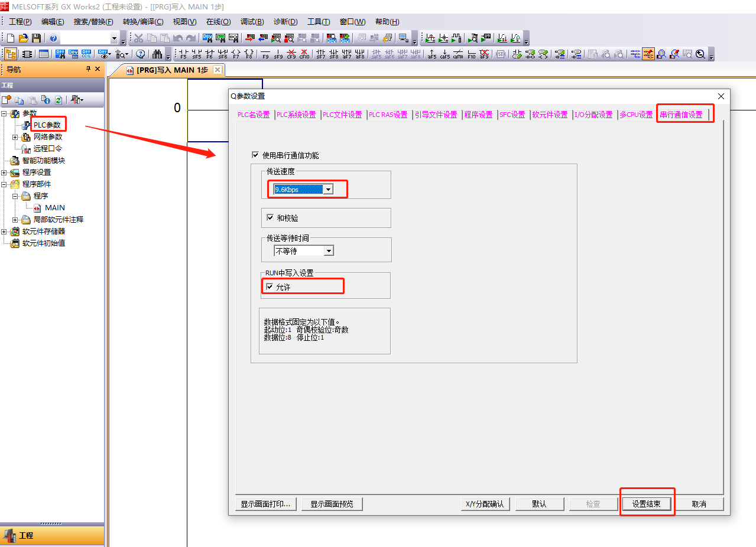
Task: Toggle the 和校验 checkbox
Action: [x=270, y=218]
